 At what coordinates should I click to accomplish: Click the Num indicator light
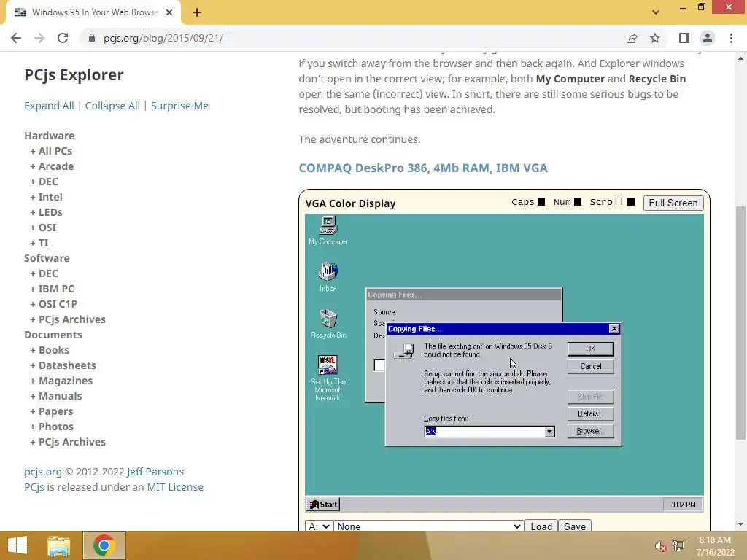tap(578, 202)
